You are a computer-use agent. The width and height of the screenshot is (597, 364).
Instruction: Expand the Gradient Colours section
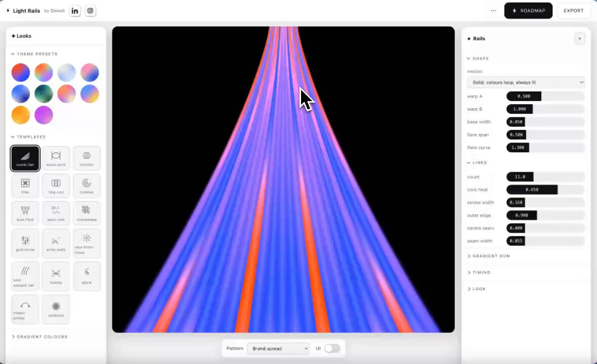coord(39,337)
